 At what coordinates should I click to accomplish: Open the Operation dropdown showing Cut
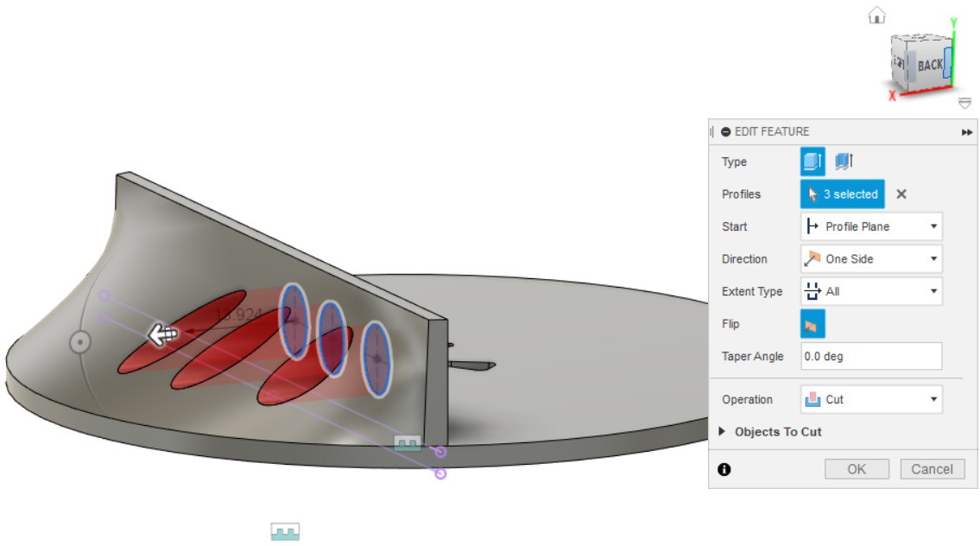871,400
